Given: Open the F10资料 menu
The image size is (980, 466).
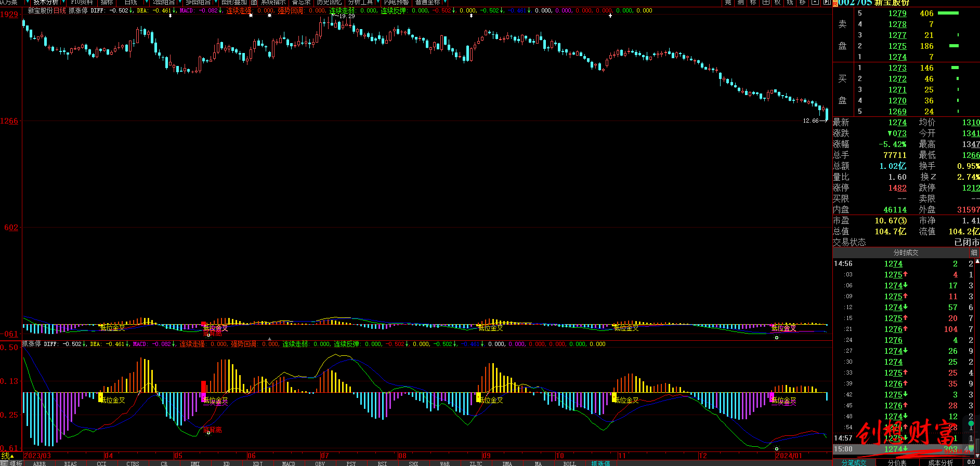Looking at the screenshot, I should (82, 3).
